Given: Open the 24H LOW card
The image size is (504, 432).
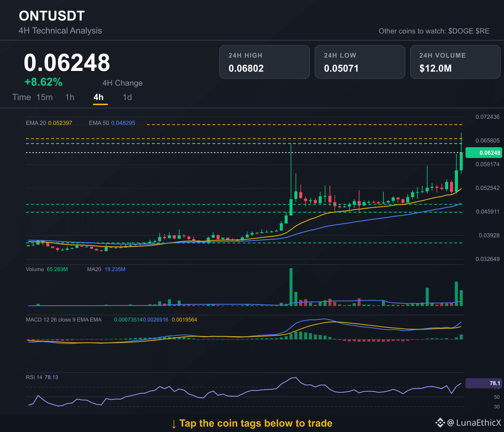Looking at the screenshot, I should coord(360,62).
